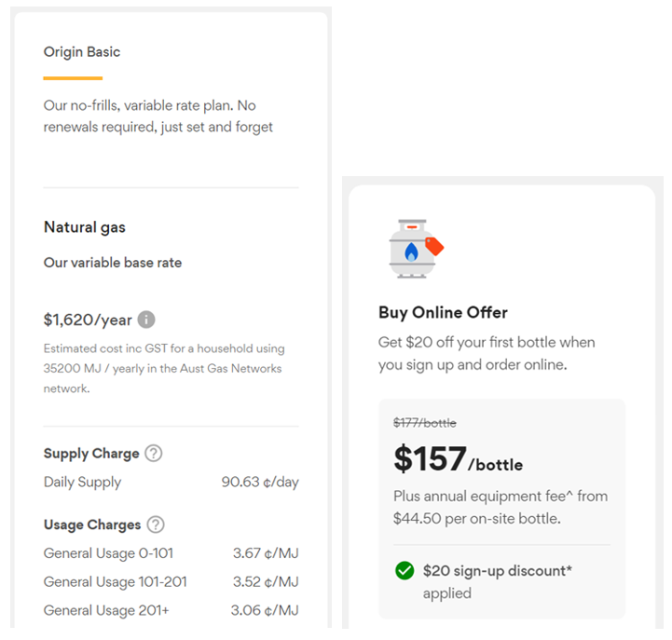
Task: Click the gas bottle illustration icon
Action: [415, 249]
